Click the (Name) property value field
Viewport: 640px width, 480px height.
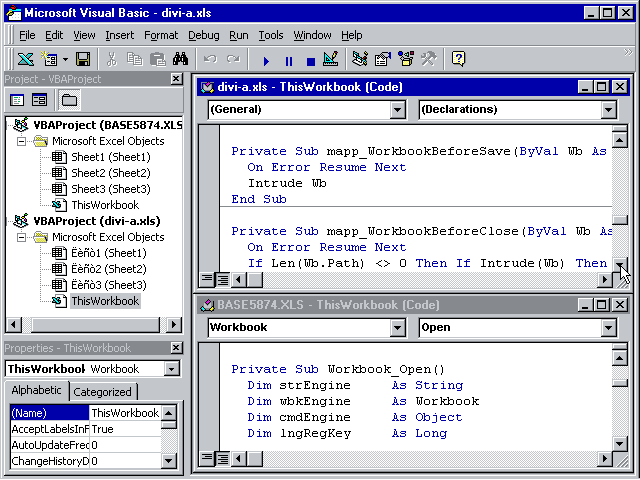click(125, 413)
